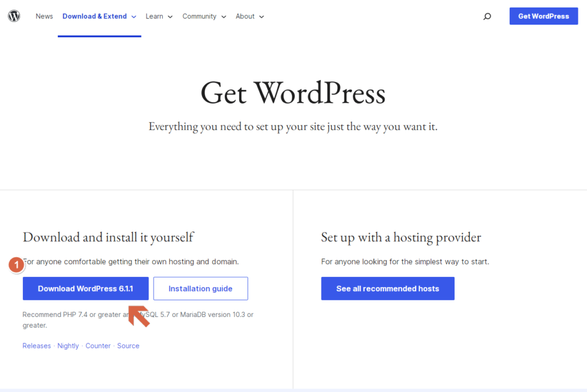Viewport: 587px width, 392px height.
Task: Open the Counter link
Action: click(x=97, y=346)
